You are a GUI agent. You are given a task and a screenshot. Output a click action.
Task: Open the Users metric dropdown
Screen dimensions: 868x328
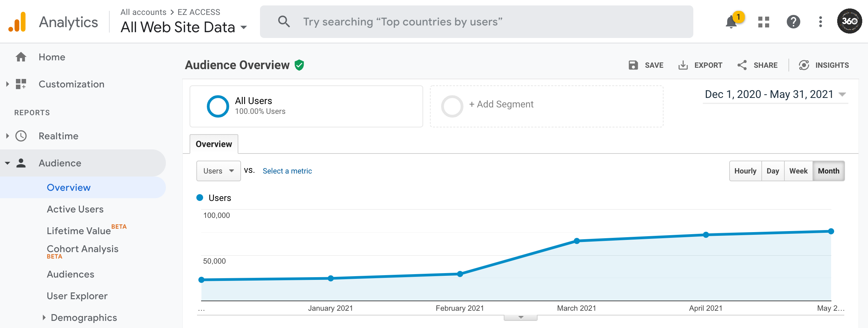[218, 171]
